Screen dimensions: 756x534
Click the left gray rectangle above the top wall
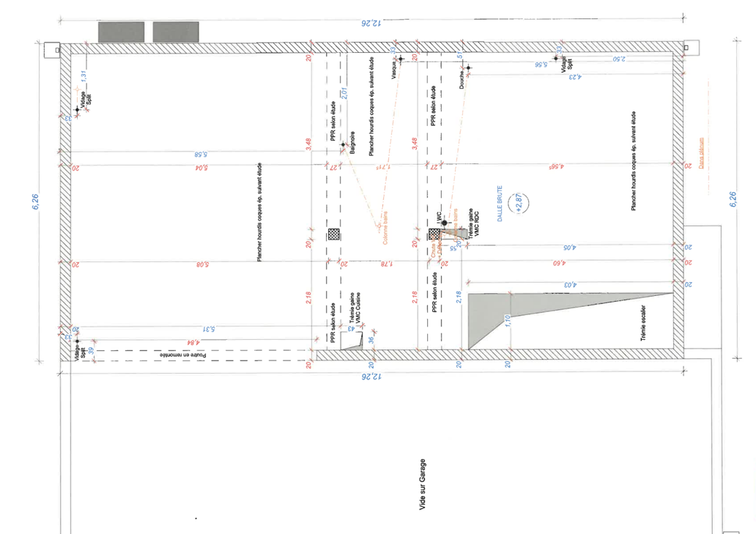[122, 31]
